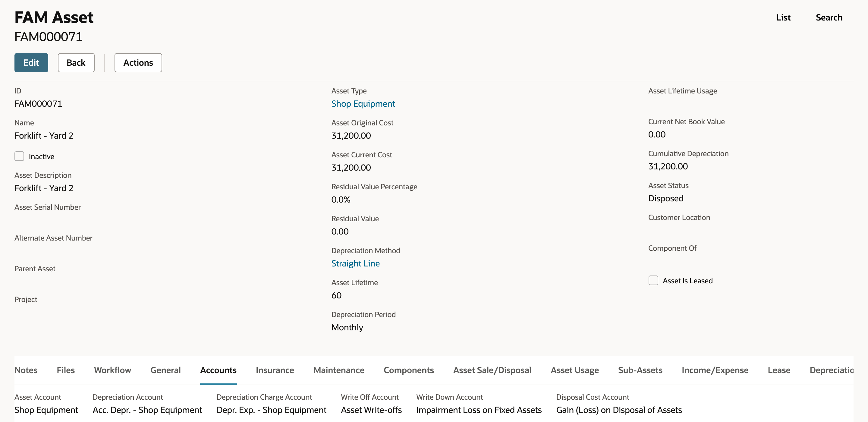Screen dimensions: 868x422
Task: Open the Search link at top right
Action: pyautogui.click(x=829, y=17)
